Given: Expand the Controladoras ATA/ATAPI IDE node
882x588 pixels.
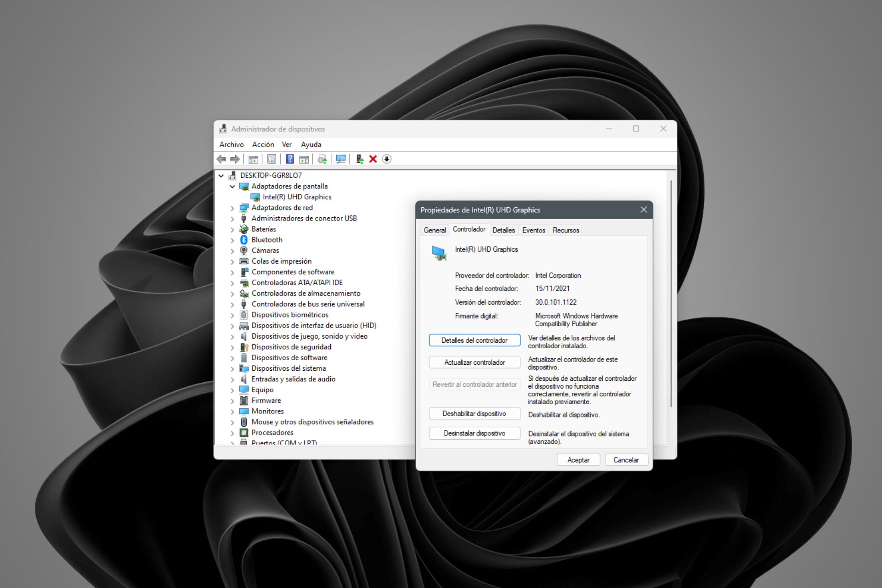Looking at the screenshot, I should click(232, 283).
